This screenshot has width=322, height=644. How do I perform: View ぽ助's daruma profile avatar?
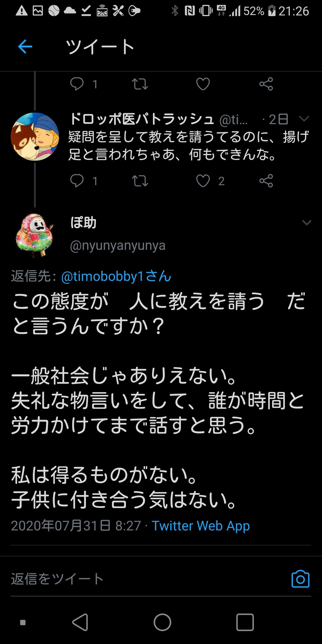(35, 235)
